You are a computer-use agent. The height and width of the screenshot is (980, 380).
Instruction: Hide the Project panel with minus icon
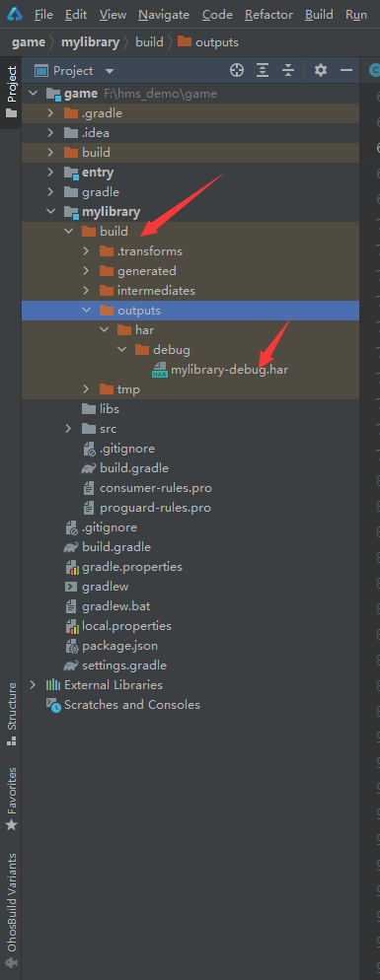click(346, 71)
